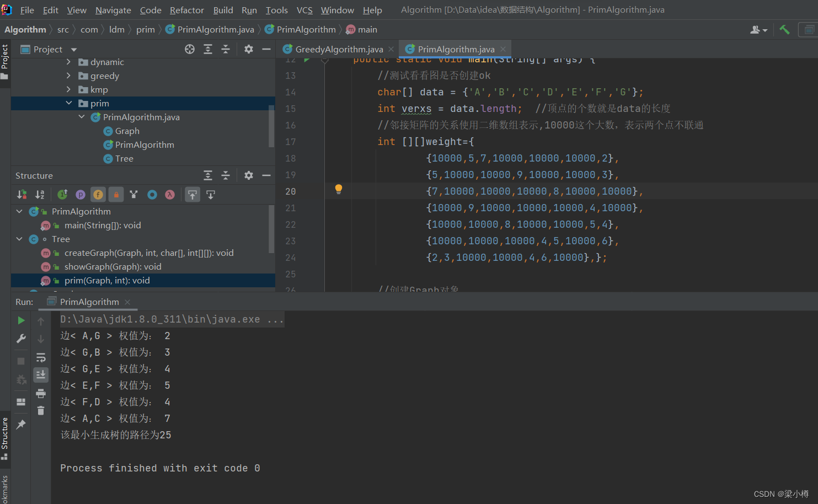Expand the greedy folder
The height and width of the screenshot is (504, 818).
point(68,76)
